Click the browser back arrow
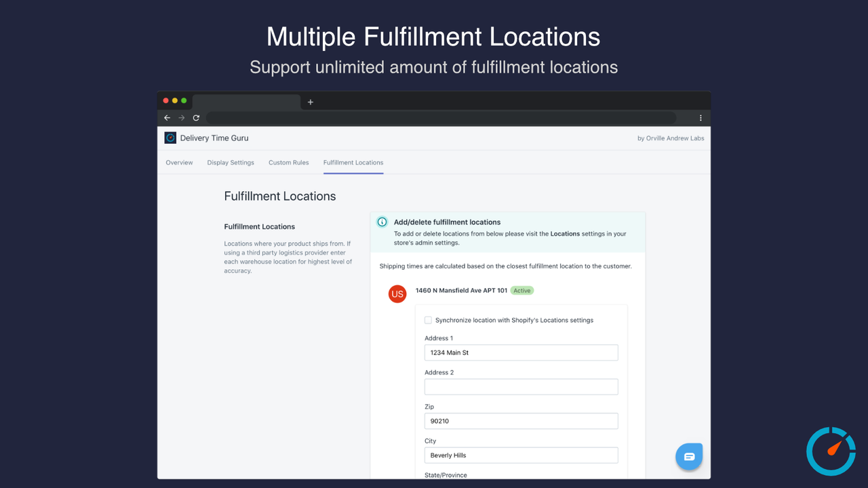Screen dimensions: 868x488 pyautogui.click(x=166, y=117)
